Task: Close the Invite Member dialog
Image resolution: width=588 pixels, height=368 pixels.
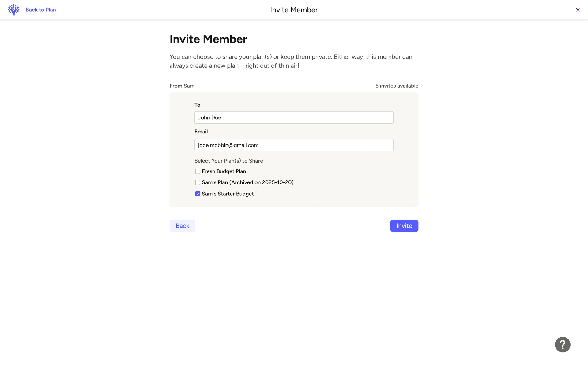Action: pos(578,10)
